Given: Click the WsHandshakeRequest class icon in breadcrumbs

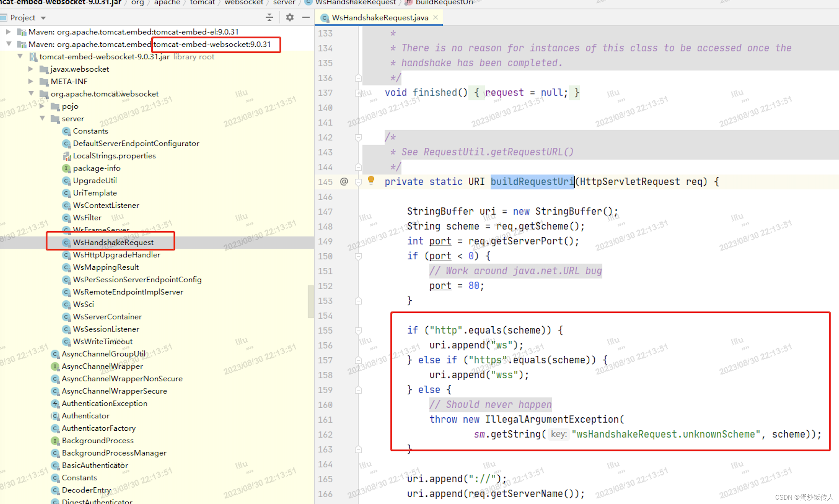Looking at the screenshot, I should pos(308,3).
